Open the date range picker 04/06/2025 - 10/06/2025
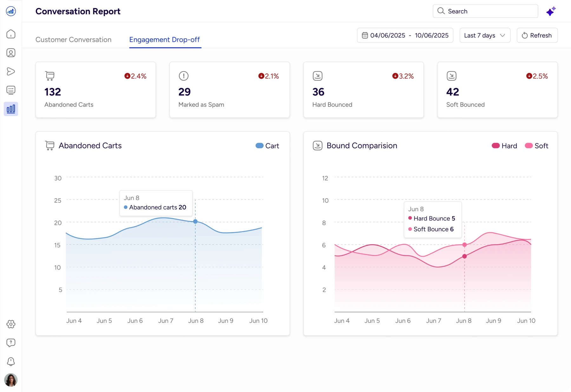 pos(405,36)
